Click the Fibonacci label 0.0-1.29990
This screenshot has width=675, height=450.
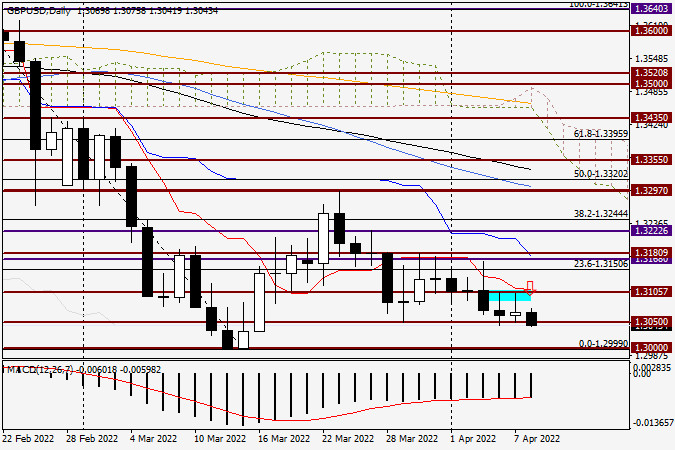[604, 344]
